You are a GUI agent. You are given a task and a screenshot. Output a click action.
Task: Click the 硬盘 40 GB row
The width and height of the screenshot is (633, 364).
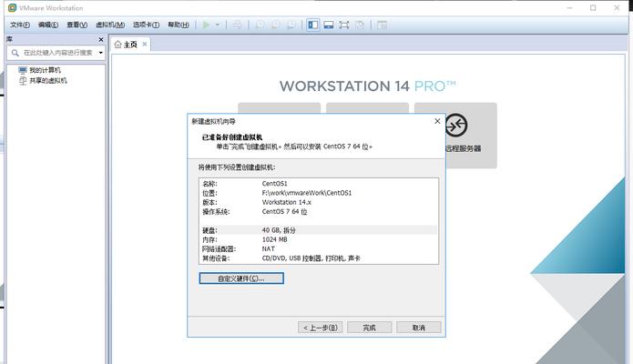coord(319,230)
